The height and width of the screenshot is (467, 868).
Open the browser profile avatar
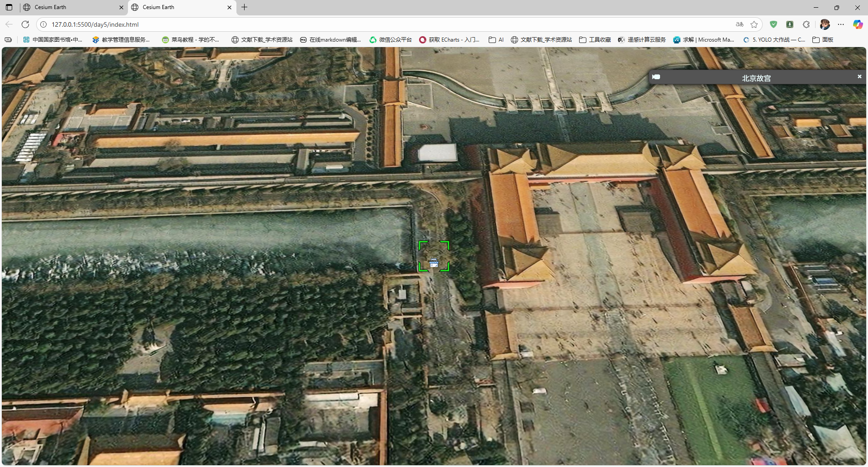click(825, 24)
